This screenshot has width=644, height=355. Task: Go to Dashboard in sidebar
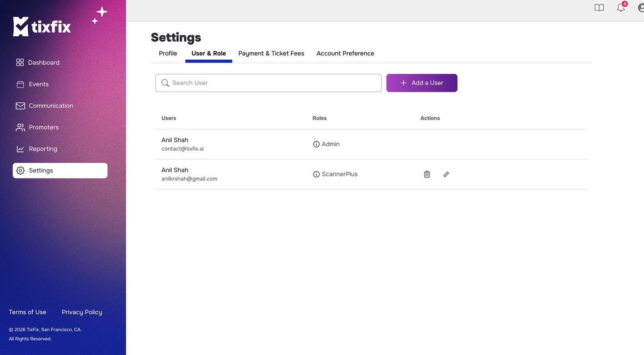38,63
